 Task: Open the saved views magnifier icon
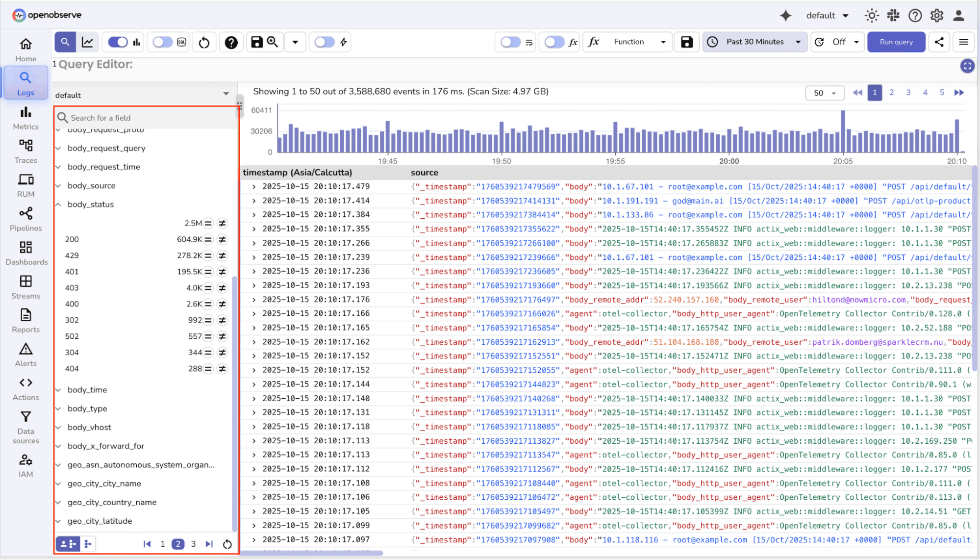273,42
